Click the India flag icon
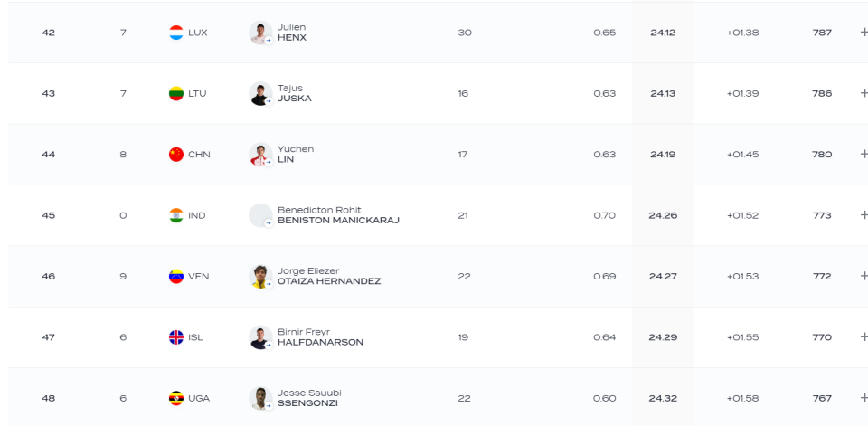The width and height of the screenshot is (868, 426). pos(176,215)
